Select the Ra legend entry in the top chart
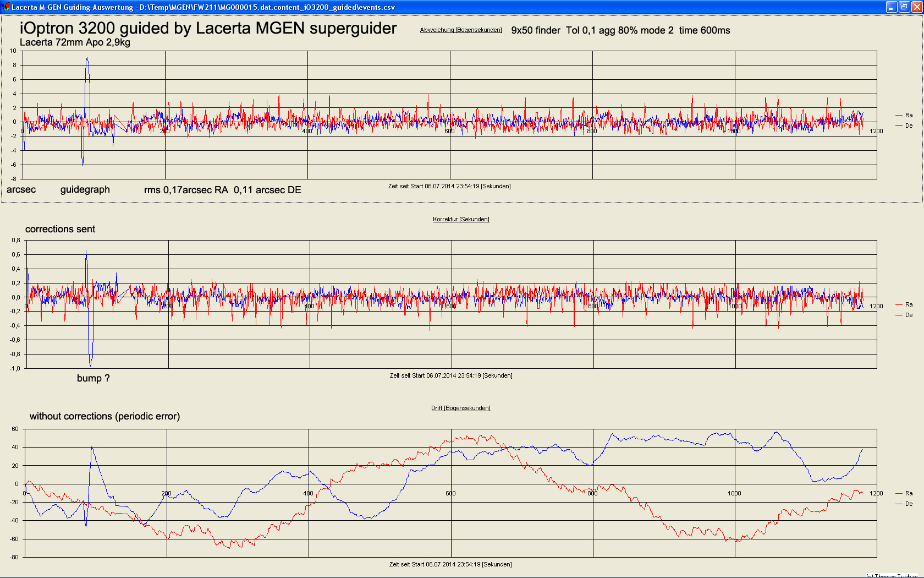The height and width of the screenshot is (578, 924). (x=908, y=115)
